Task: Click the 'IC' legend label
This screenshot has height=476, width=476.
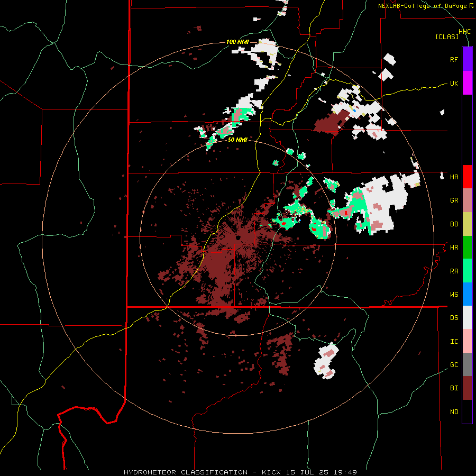Action: tap(454, 342)
